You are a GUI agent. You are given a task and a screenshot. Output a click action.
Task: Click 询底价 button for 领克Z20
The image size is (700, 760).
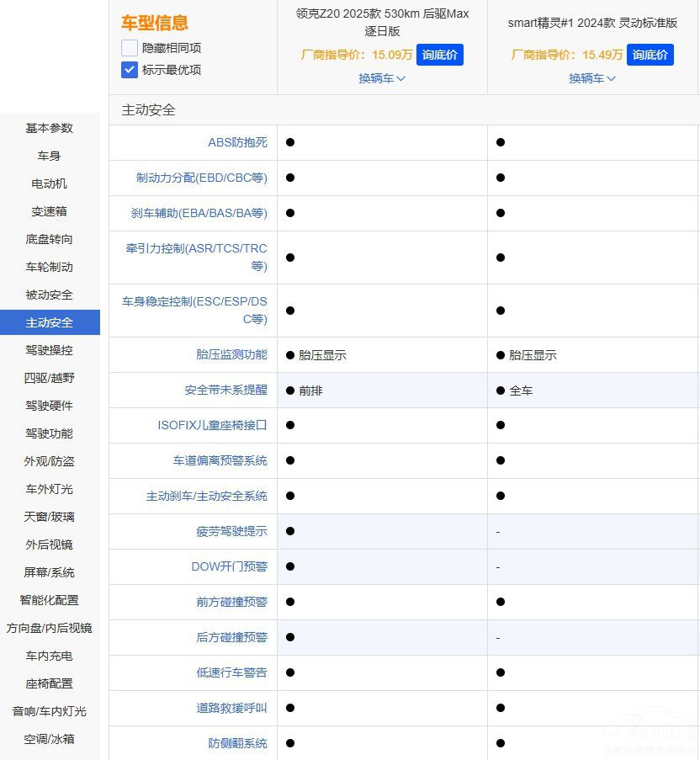(x=439, y=55)
